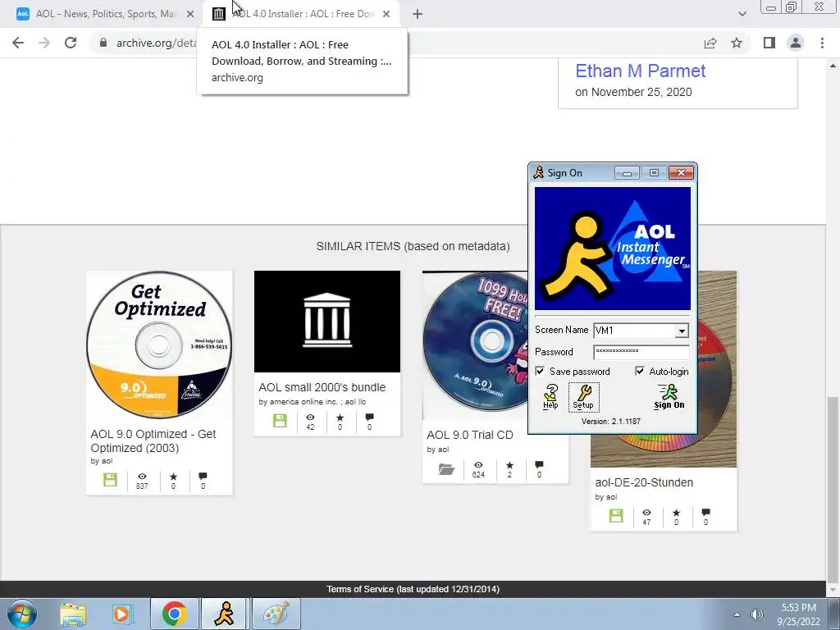Open Get Optimized CD thumbnail
Screen dimensions: 840x630
(159, 345)
